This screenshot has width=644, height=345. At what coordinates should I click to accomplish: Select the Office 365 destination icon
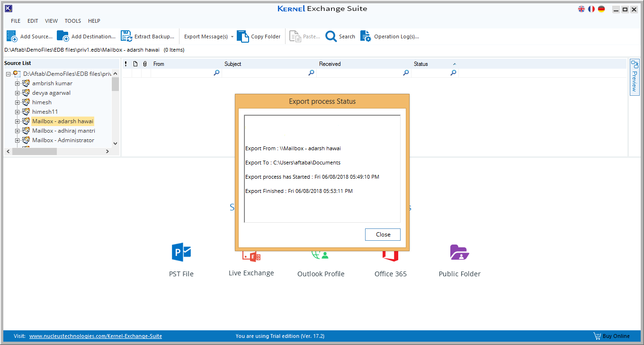[x=391, y=256]
